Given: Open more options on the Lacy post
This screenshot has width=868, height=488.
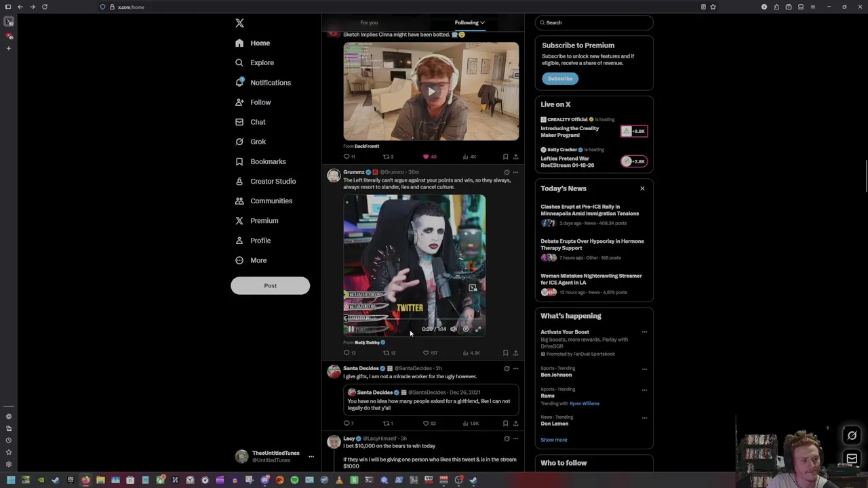Looking at the screenshot, I should 515,439.
